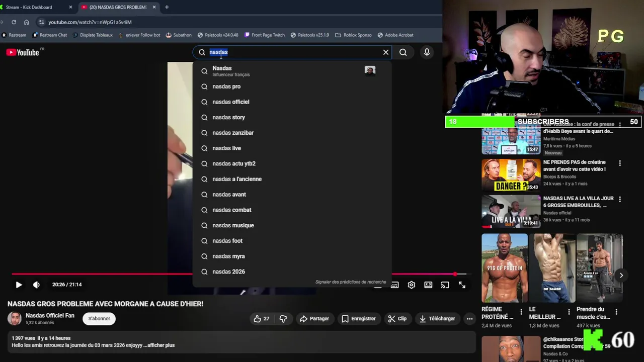
Task: Switch to the Stream - Kick Dashboard tab
Action: tap(35, 7)
